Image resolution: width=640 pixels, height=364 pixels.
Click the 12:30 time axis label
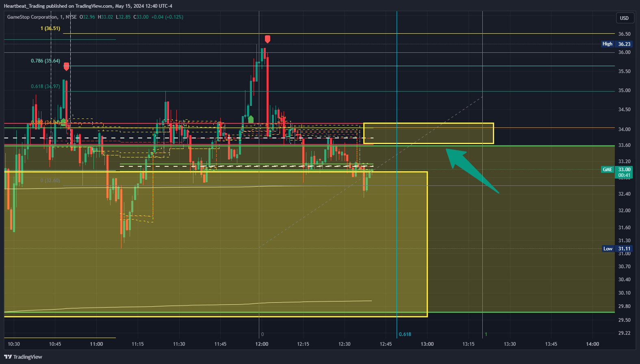pyautogui.click(x=344, y=344)
